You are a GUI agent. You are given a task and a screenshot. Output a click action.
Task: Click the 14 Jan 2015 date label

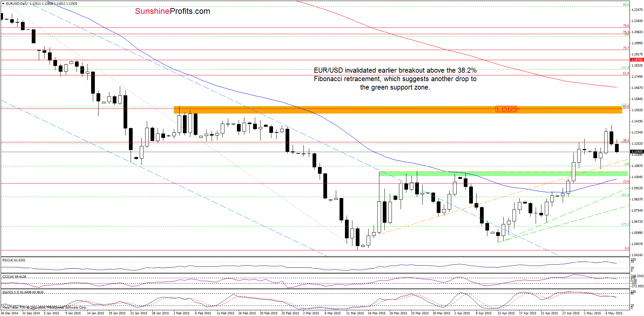pos(96,313)
